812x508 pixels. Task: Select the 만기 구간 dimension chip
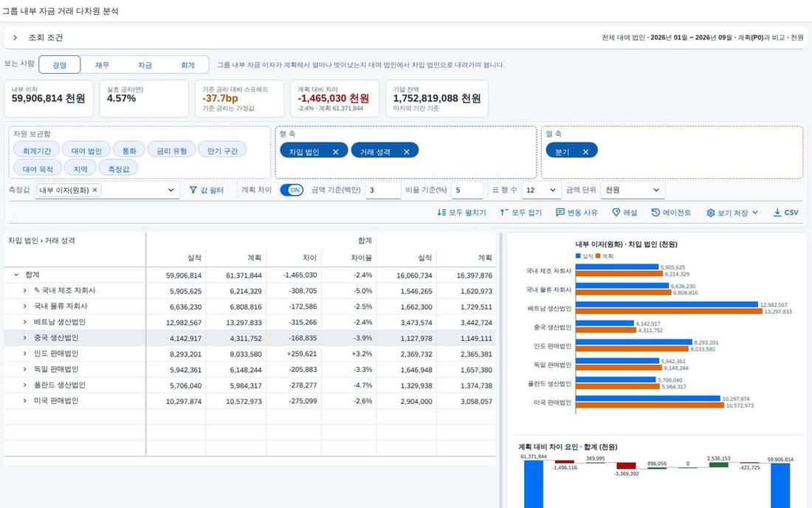222,151
